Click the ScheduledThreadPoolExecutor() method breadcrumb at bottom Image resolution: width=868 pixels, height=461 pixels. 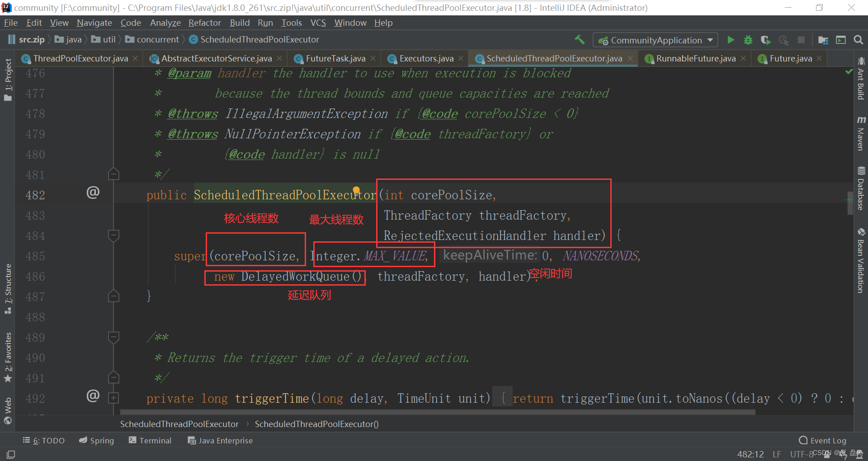[317, 424]
